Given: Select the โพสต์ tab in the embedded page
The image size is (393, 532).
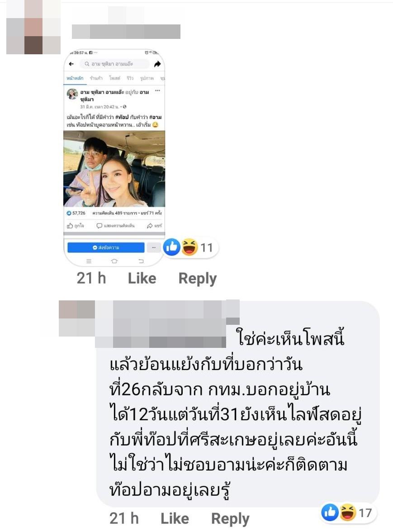Looking at the screenshot, I should coord(114,78).
